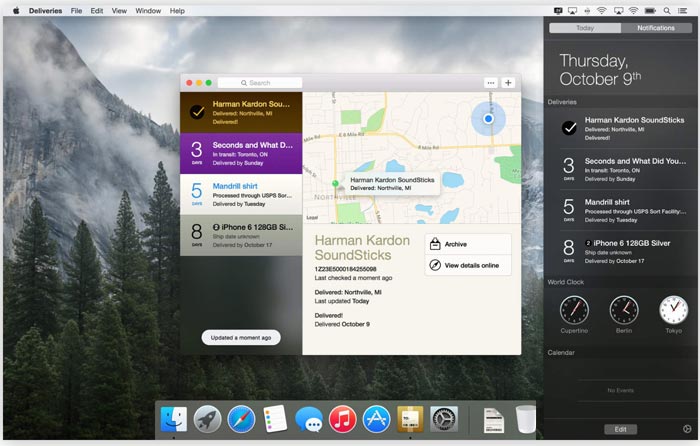Switch to the Today tab

click(x=585, y=28)
